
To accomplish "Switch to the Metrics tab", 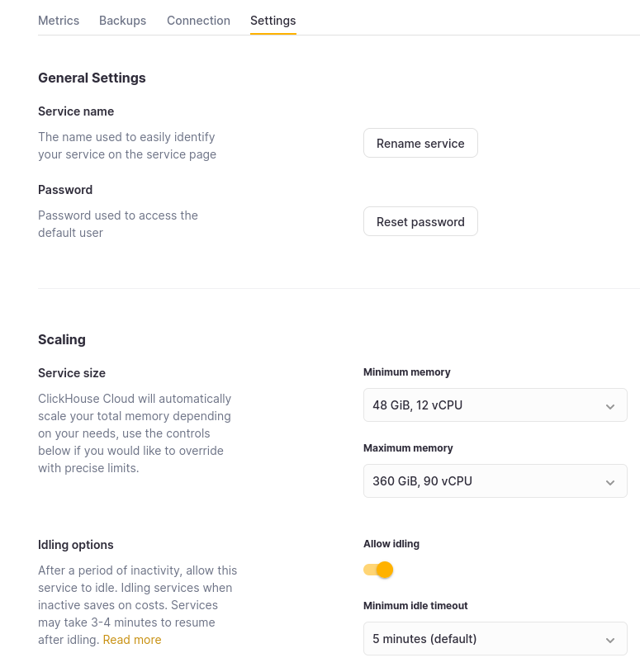I will (x=59, y=20).
